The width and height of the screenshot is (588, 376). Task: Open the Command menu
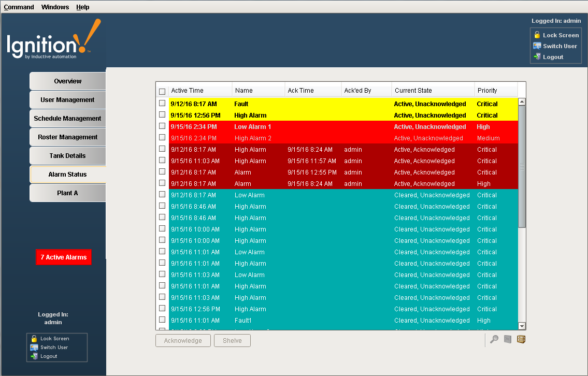click(19, 7)
